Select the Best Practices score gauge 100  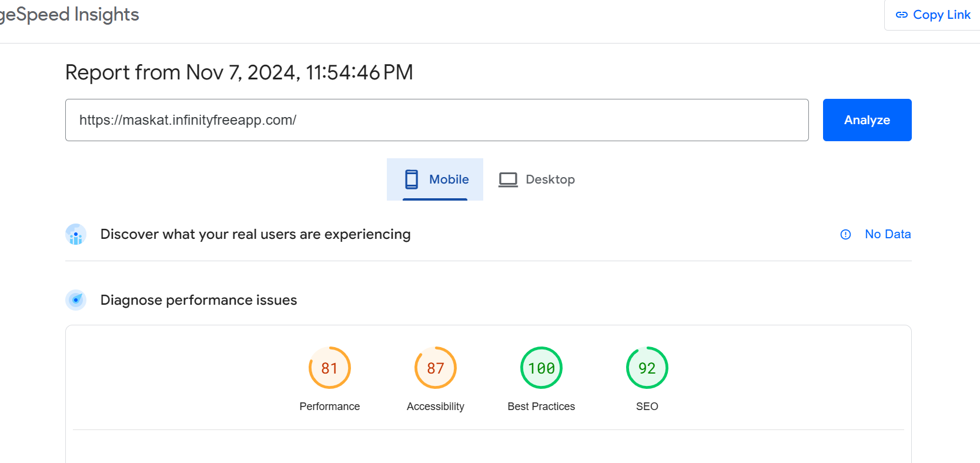point(541,368)
